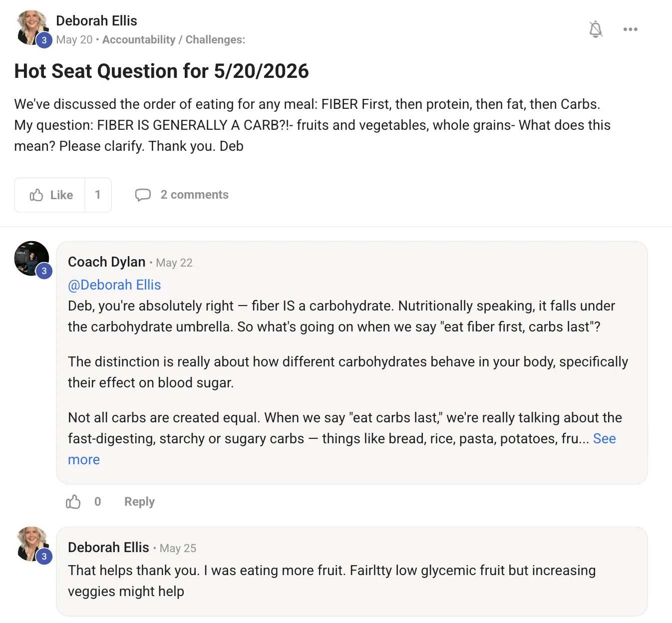The width and height of the screenshot is (672, 623).
Task: Open the 2 comments link
Action: tap(194, 195)
